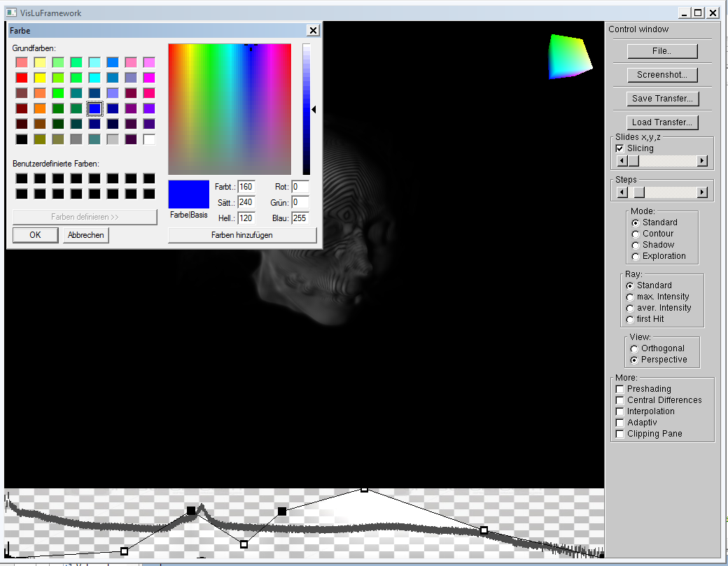Click the Screenshot button
728x566 pixels.
coord(661,75)
